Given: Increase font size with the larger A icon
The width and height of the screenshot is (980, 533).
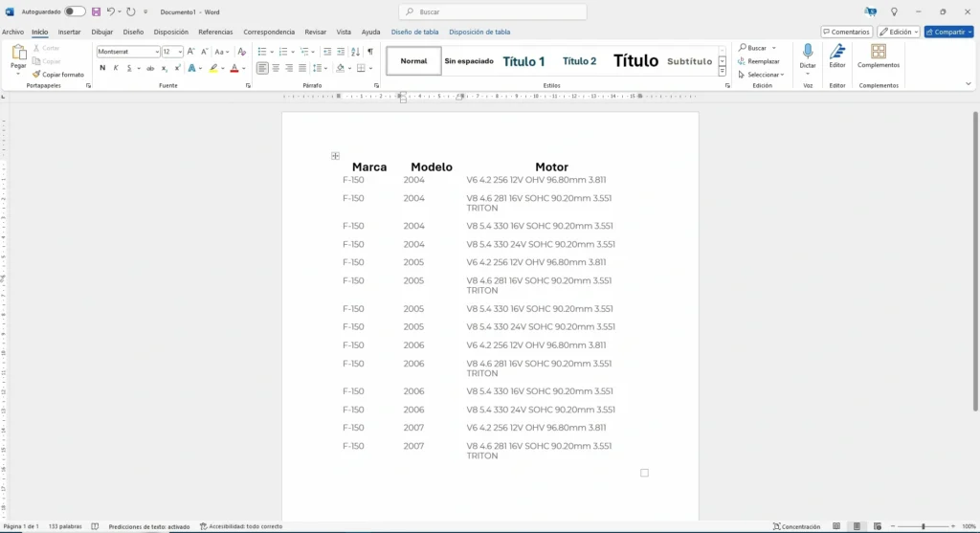Looking at the screenshot, I should coord(190,52).
